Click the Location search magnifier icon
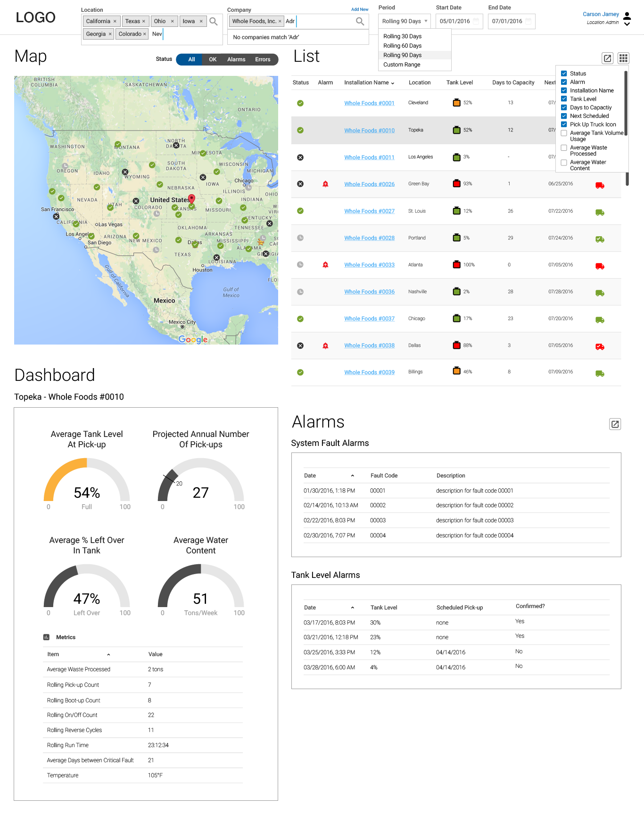 pyautogui.click(x=214, y=21)
